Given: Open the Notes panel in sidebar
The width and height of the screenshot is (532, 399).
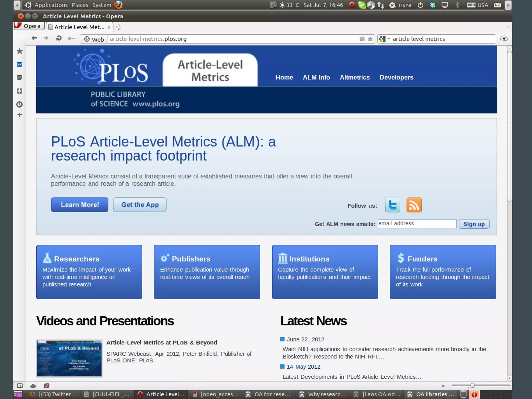Looking at the screenshot, I should tap(19, 78).
